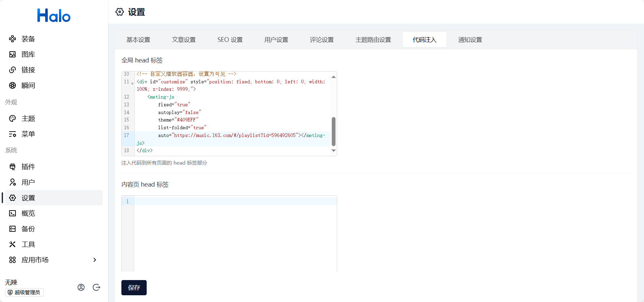The image size is (644, 302).
Task: Open 用户 users icon
Action: point(12,182)
